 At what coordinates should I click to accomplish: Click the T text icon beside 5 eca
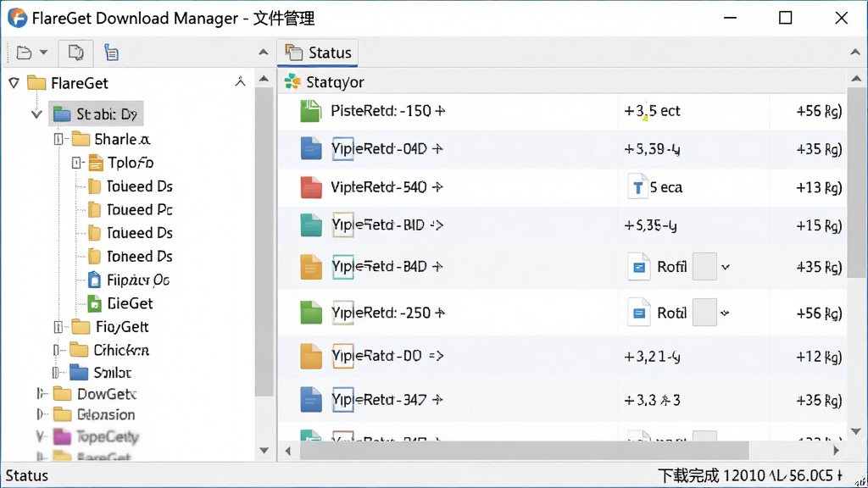tap(637, 187)
